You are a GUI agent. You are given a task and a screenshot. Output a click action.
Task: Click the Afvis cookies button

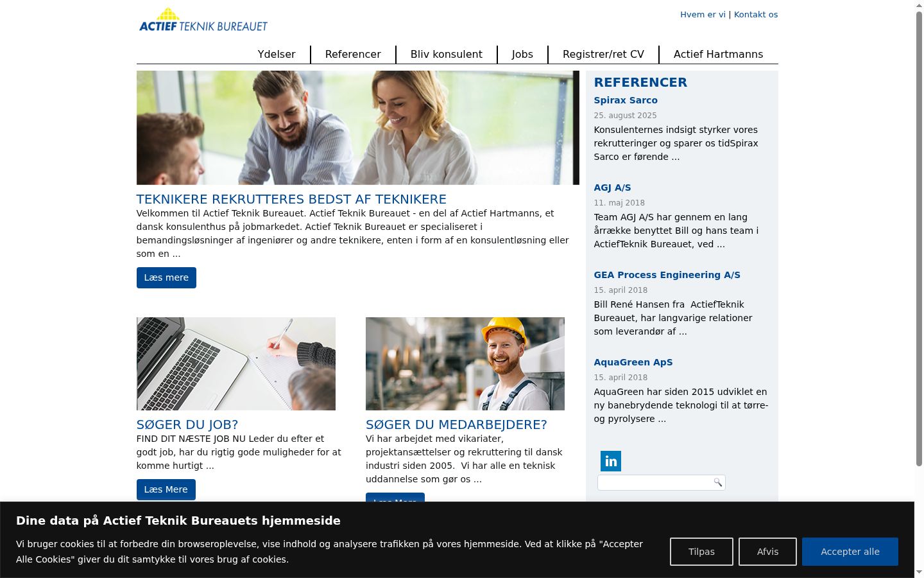(767, 552)
